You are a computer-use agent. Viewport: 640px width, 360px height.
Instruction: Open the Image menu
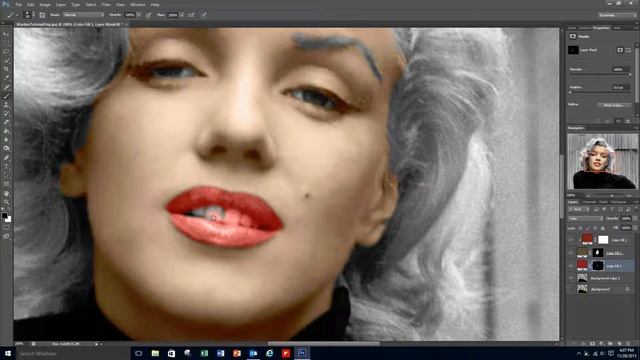coord(45,4)
